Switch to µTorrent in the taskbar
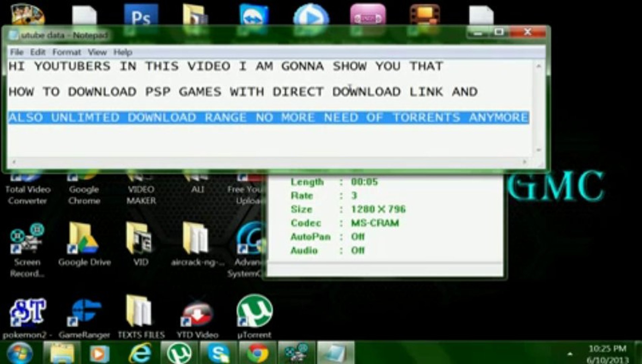Screen dimensions: 642x364 [179, 353]
